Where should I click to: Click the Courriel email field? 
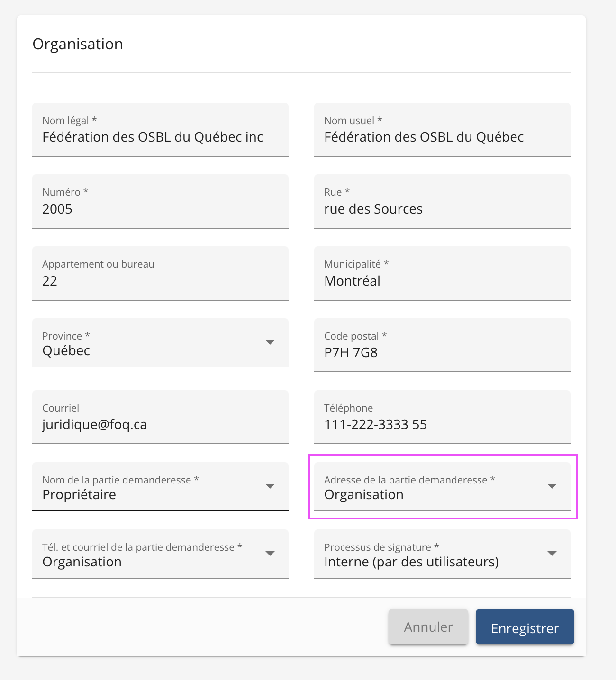[160, 424]
